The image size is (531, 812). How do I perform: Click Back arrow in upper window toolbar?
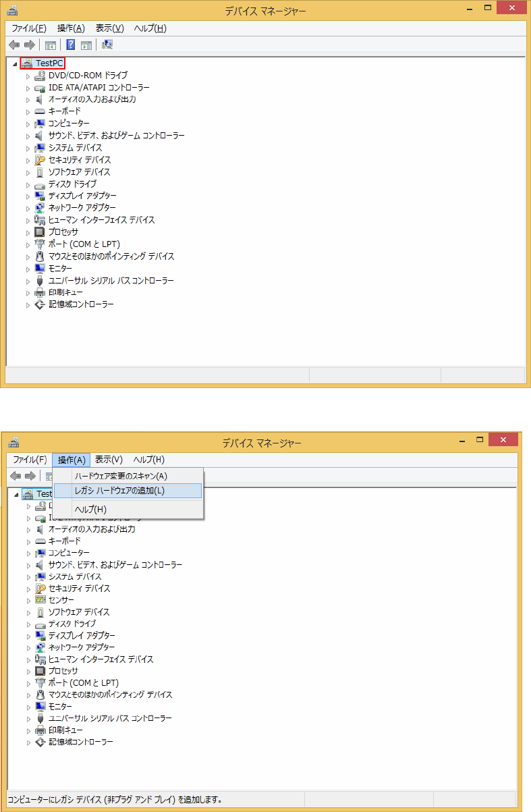[13, 45]
